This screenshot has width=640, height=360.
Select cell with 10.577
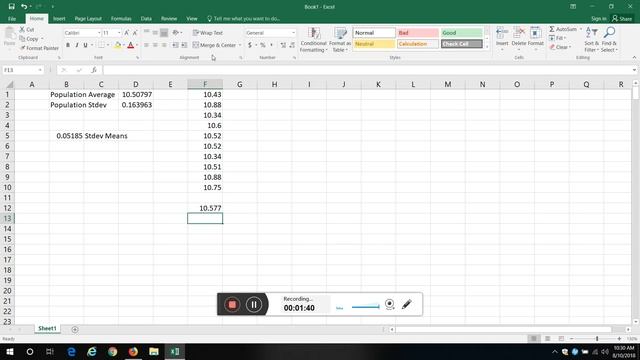pyautogui.click(x=205, y=208)
